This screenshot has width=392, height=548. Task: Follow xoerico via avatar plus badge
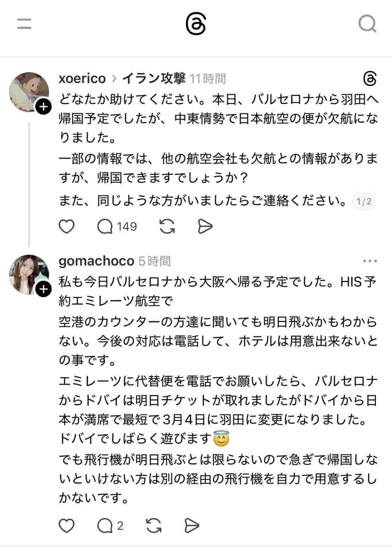point(43,107)
